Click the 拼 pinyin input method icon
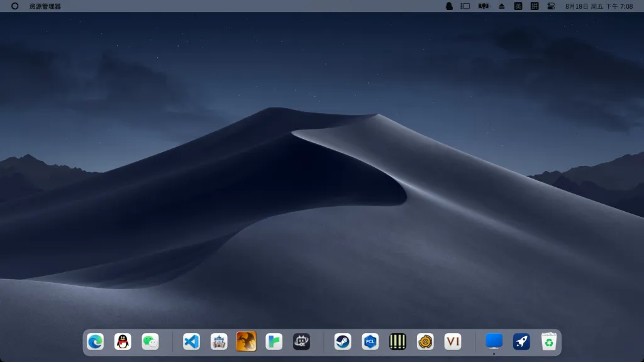 [x=535, y=6]
